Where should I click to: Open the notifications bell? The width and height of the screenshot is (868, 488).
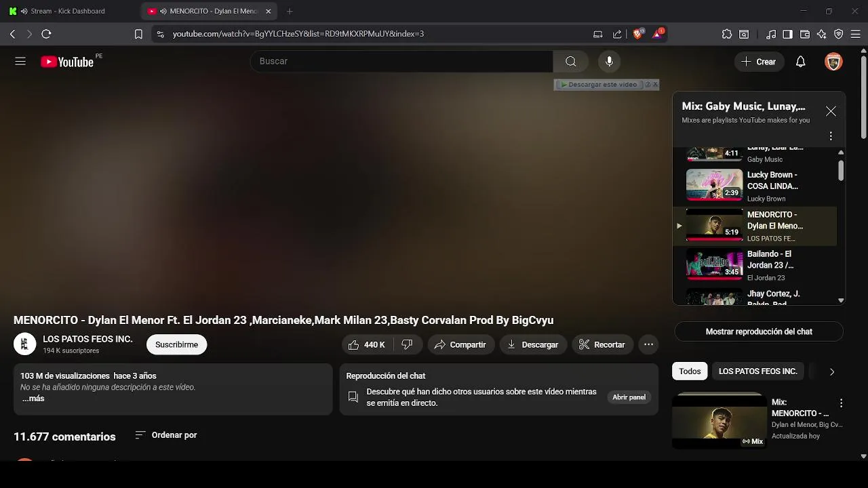click(800, 62)
